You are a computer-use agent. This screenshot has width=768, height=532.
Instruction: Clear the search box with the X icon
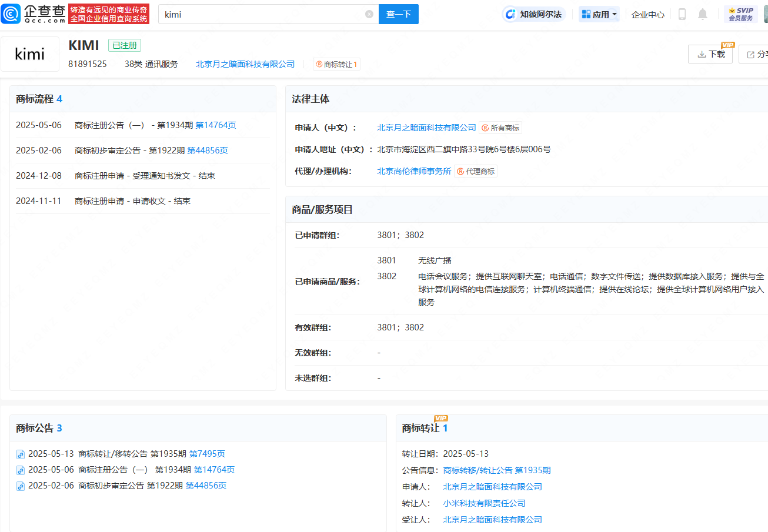click(369, 14)
